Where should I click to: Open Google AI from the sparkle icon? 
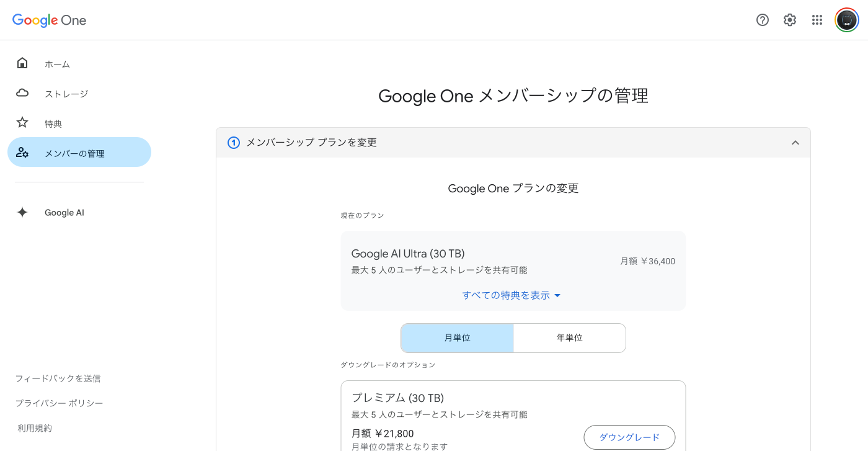pos(22,212)
